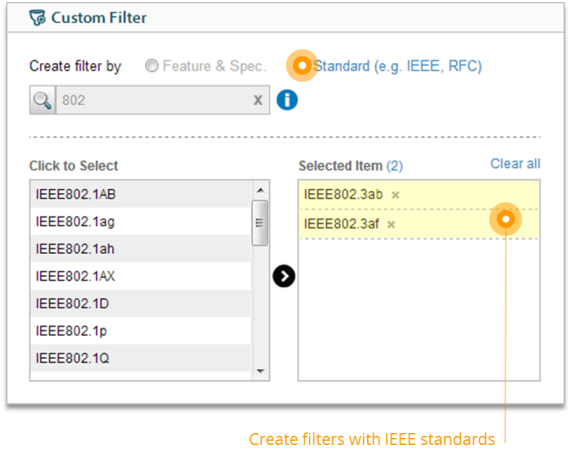Image resolution: width=571 pixels, height=459 pixels.
Task: Choose IEEE802.1ah in the list
Action: coord(141,249)
